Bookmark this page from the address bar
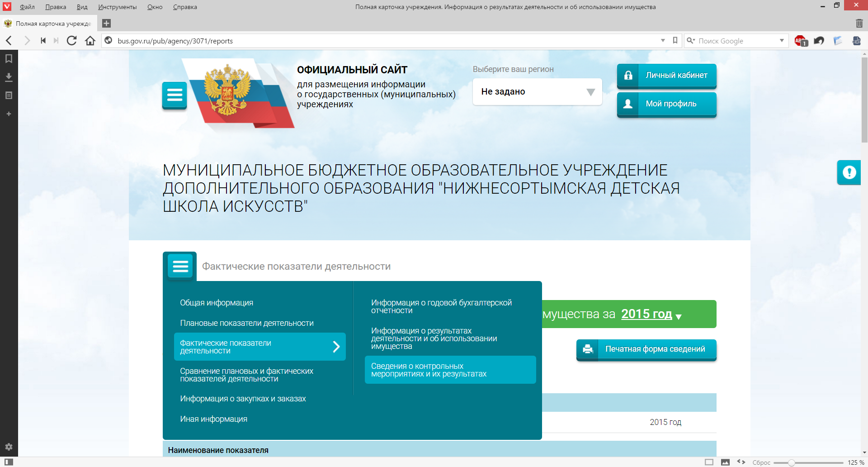Screen dimensions: 868x467 point(675,40)
